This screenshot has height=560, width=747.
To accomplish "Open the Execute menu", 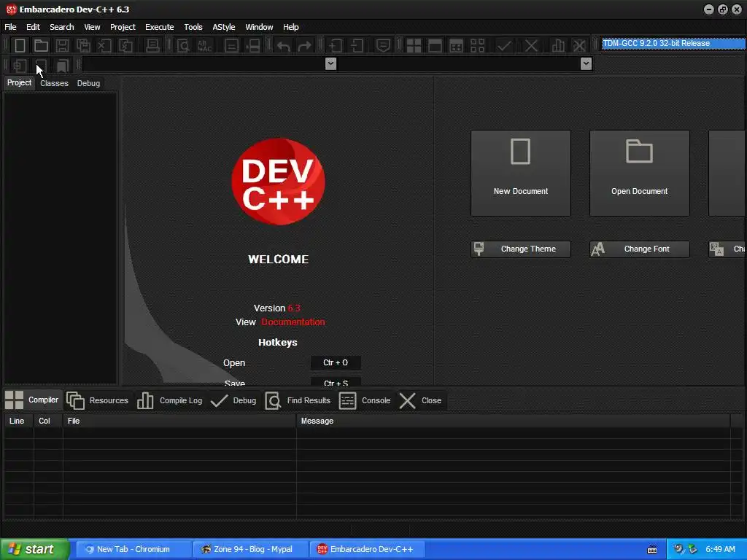I will pos(160,27).
